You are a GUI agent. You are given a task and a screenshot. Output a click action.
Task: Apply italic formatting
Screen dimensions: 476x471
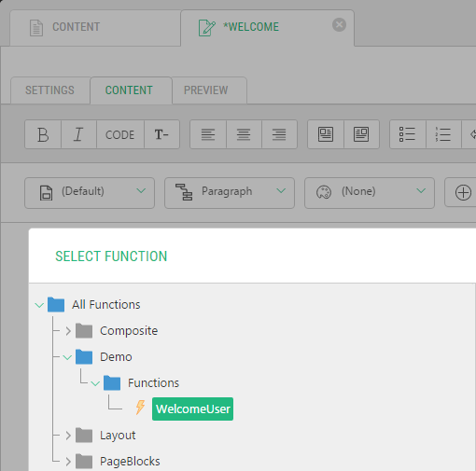click(78, 134)
